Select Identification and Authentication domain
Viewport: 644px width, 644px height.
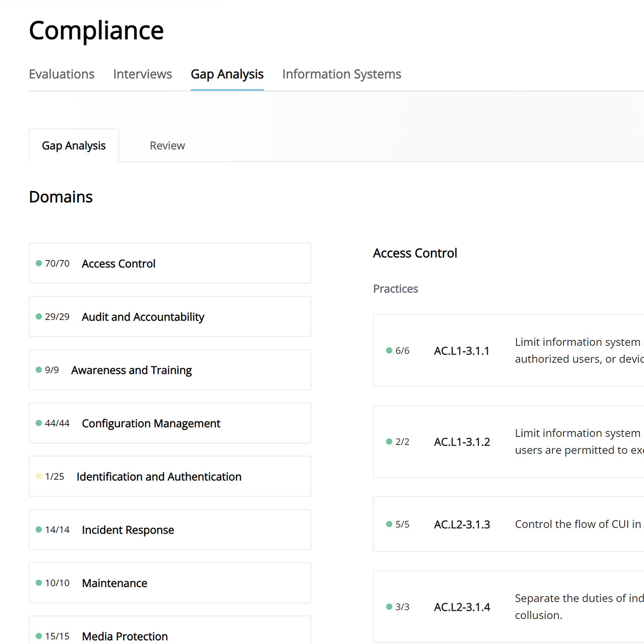[170, 476]
